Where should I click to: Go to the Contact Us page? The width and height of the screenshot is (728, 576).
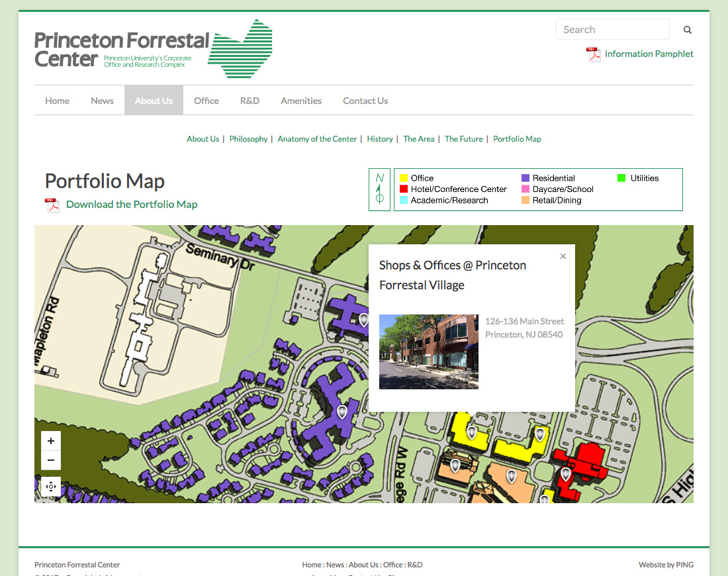[365, 101]
